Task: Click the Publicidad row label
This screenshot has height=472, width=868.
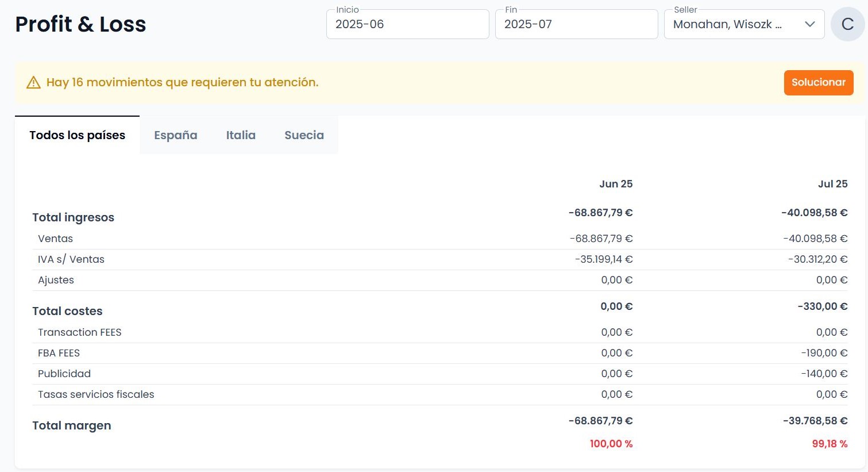Action: pos(64,374)
